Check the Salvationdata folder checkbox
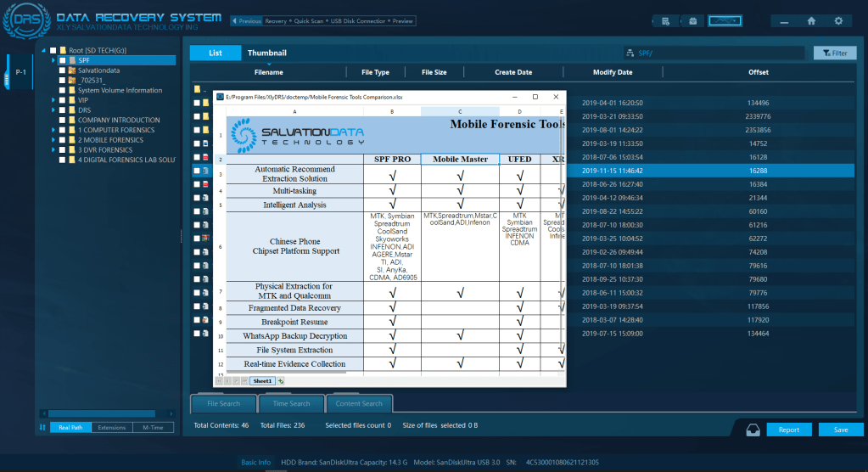The width and height of the screenshot is (868, 472). point(63,70)
